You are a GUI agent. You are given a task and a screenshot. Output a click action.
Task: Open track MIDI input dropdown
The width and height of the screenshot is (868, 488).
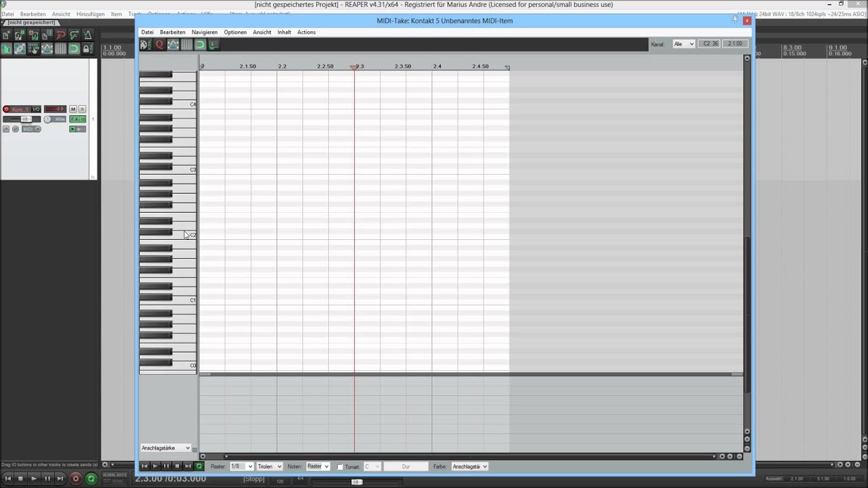point(31,129)
